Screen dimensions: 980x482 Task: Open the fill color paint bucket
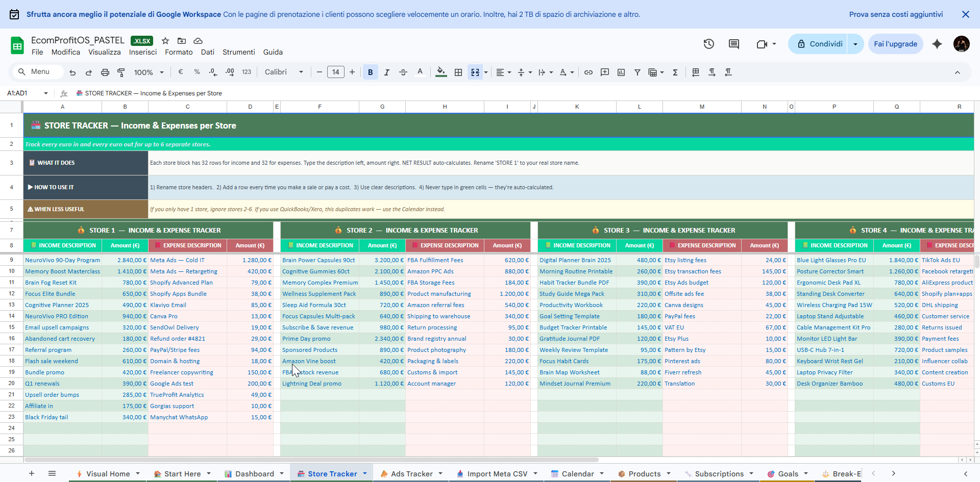pos(440,72)
